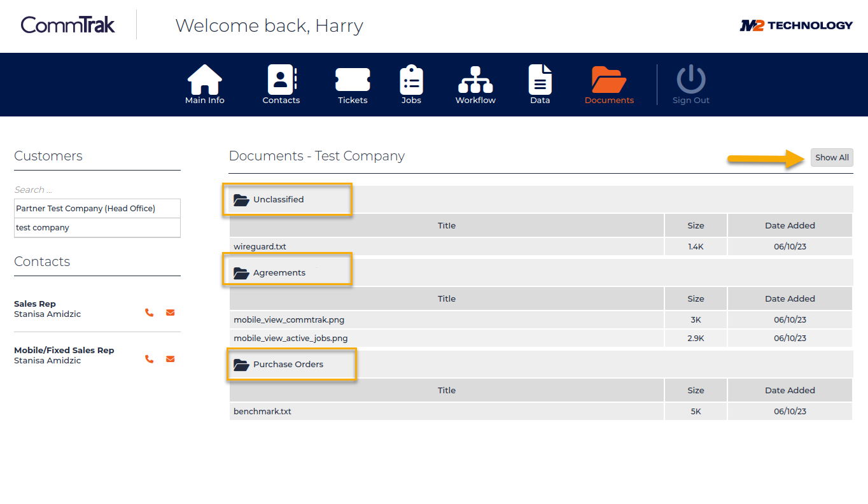The height and width of the screenshot is (504, 868).
Task: Click the date added for mobile_view_commtrak.png
Action: point(790,319)
